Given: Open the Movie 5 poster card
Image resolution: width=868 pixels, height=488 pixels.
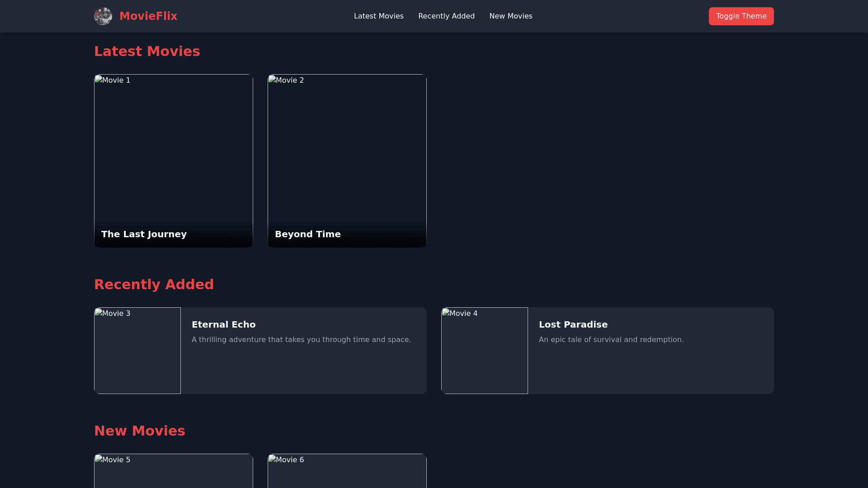Looking at the screenshot, I should pyautogui.click(x=173, y=472).
